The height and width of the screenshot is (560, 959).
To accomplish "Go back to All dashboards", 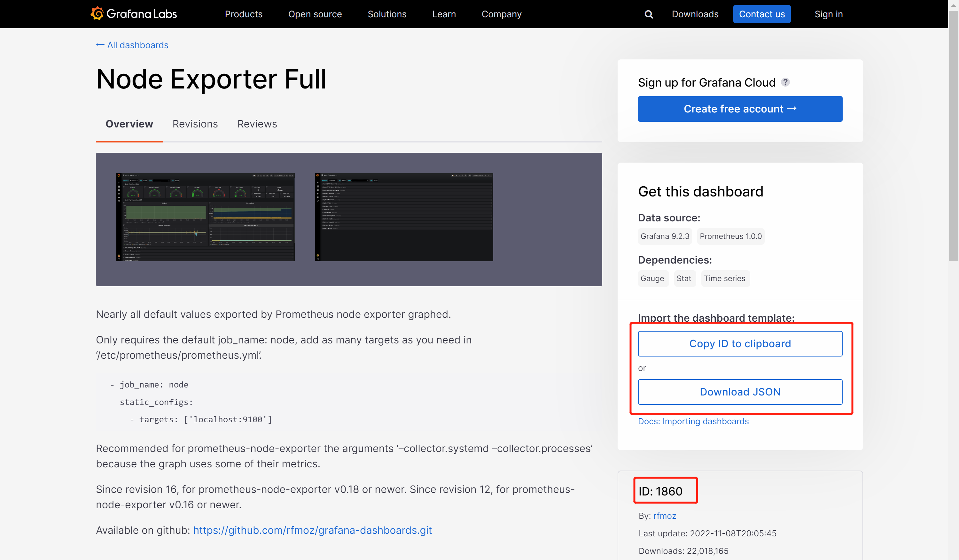I will coord(132,45).
